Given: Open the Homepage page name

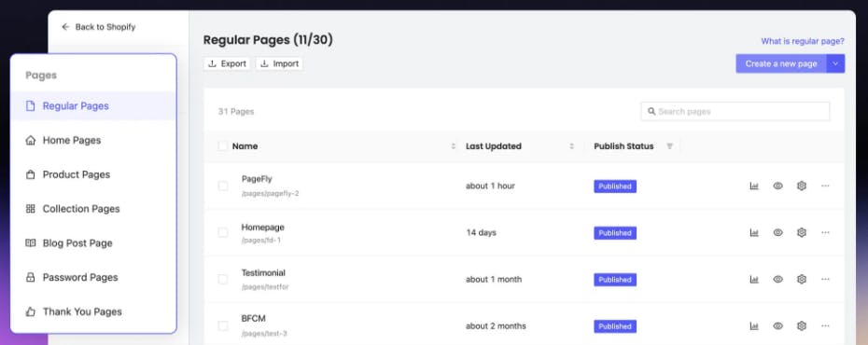Looking at the screenshot, I should (x=263, y=228).
